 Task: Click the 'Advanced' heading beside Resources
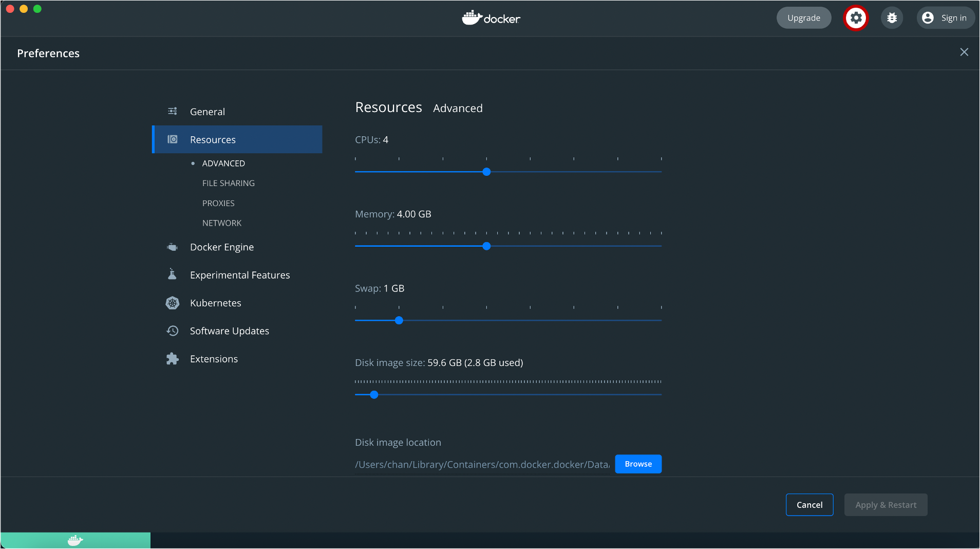coord(458,108)
